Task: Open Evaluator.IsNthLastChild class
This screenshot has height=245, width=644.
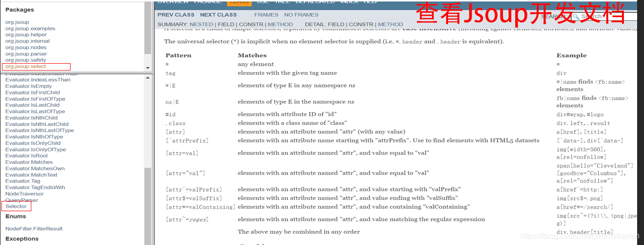Action: (x=37, y=124)
